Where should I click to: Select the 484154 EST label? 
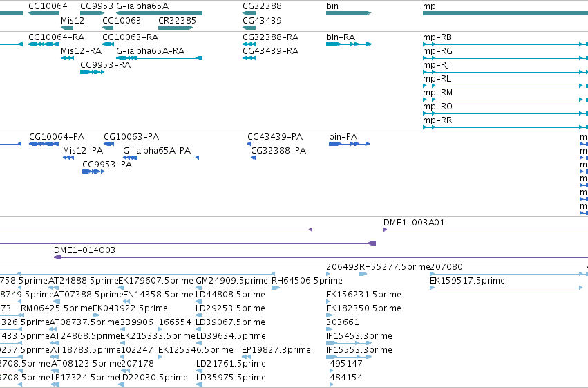pyautogui.click(x=346, y=378)
